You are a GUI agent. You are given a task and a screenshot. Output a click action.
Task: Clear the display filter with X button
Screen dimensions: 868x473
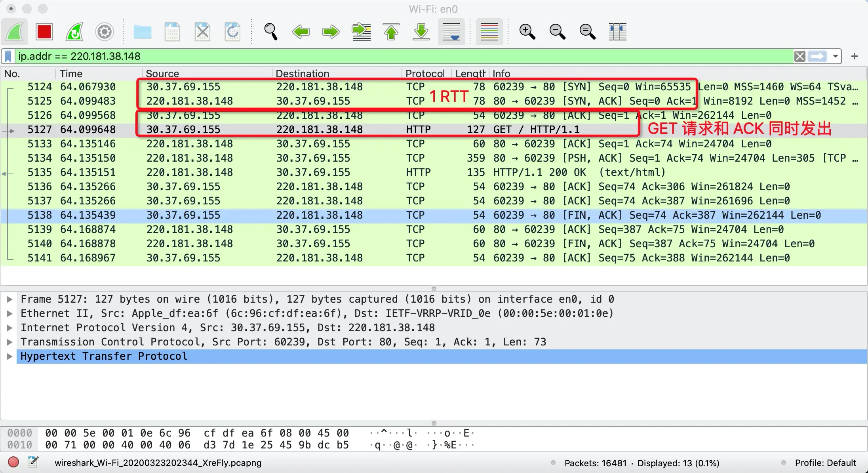(799, 56)
